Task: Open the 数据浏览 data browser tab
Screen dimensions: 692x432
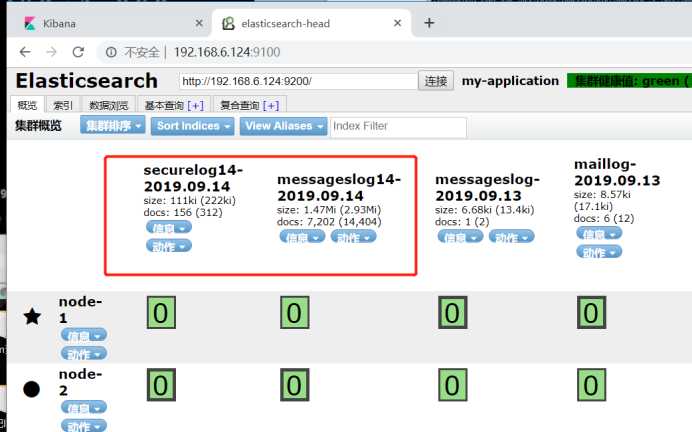Action: click(108, 105)
